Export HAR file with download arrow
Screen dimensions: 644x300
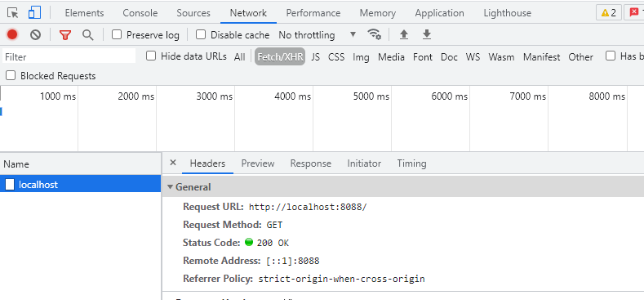pyautogui.click(x=427, y=35)
